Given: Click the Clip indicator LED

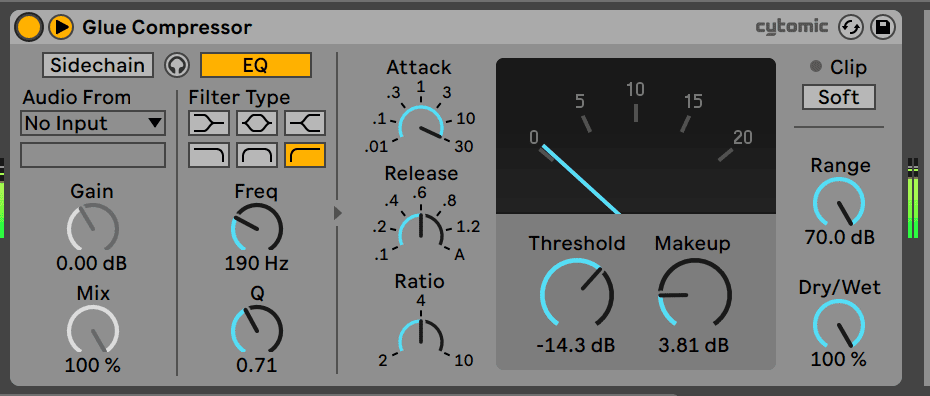Looking at the screenshot, I should pos(816,67).
